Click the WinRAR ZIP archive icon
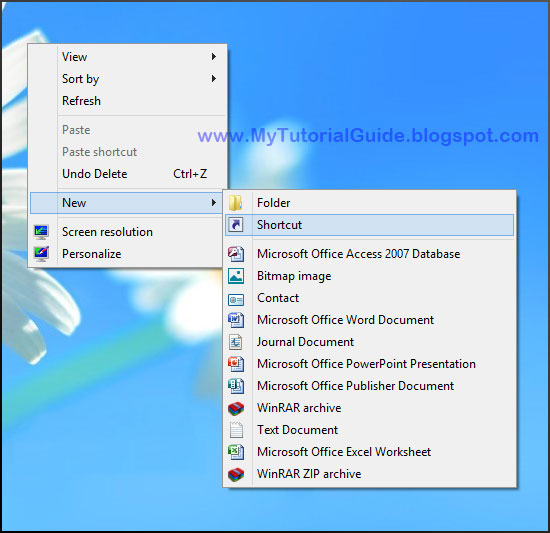550x533 pixels. (x=236, y=474)
